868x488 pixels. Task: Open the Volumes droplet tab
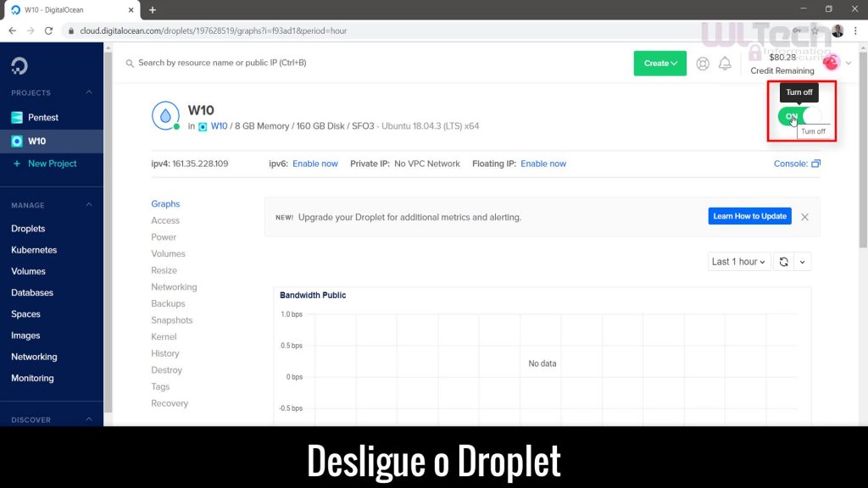tap(169, 253)
